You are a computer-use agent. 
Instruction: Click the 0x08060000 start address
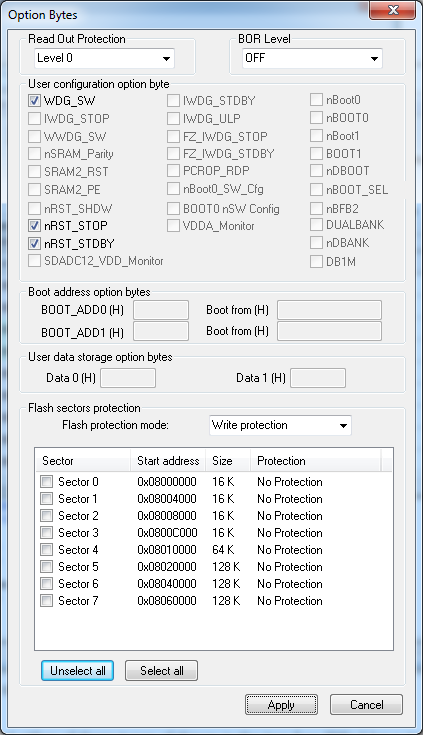167,601
